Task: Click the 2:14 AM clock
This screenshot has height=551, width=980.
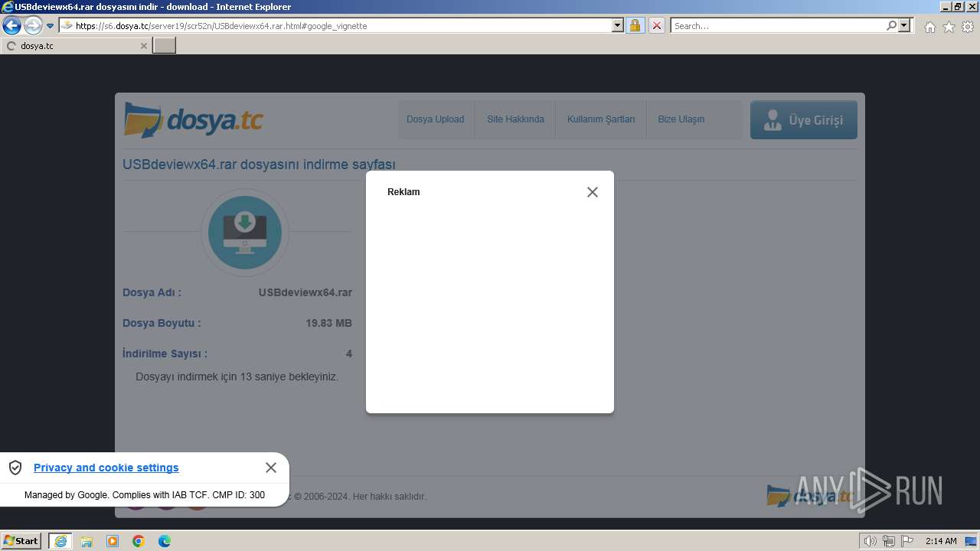Action: [941, 541]
